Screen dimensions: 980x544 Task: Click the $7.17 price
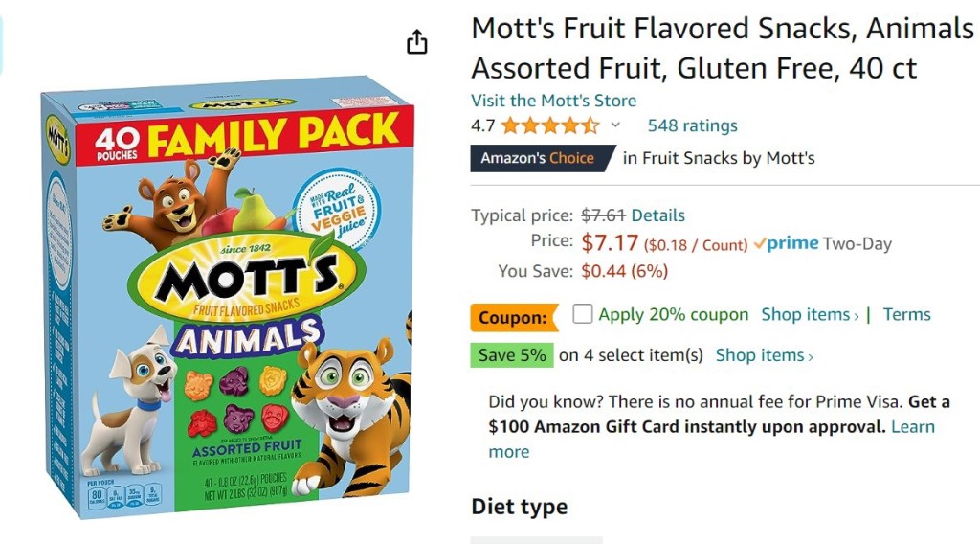609,243
